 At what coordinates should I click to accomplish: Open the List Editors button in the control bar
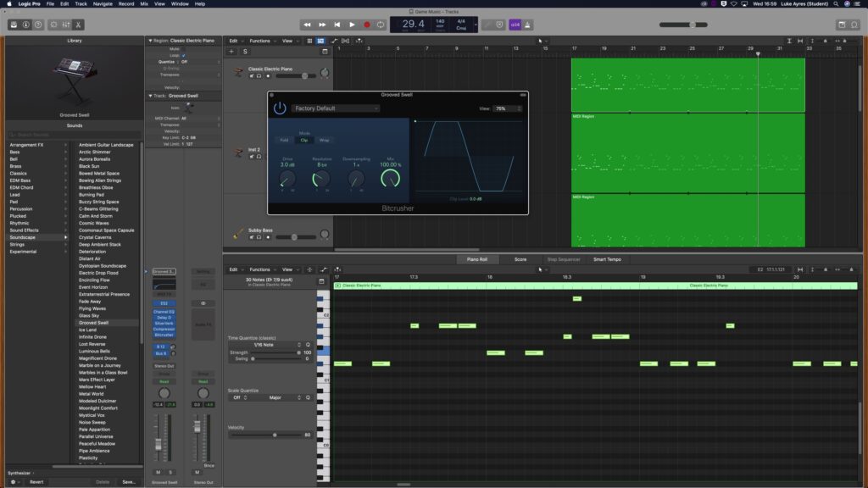(x=842, y=25)
